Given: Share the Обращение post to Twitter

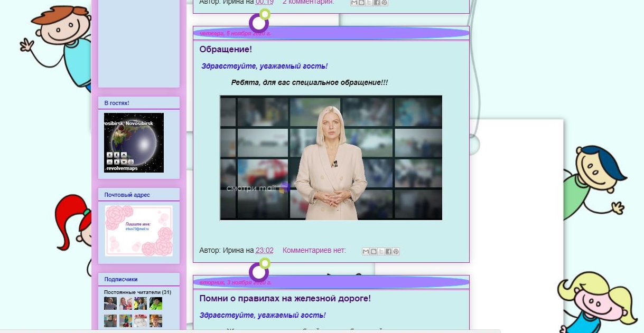Looking at the screenshot, I should pos(381,252).
